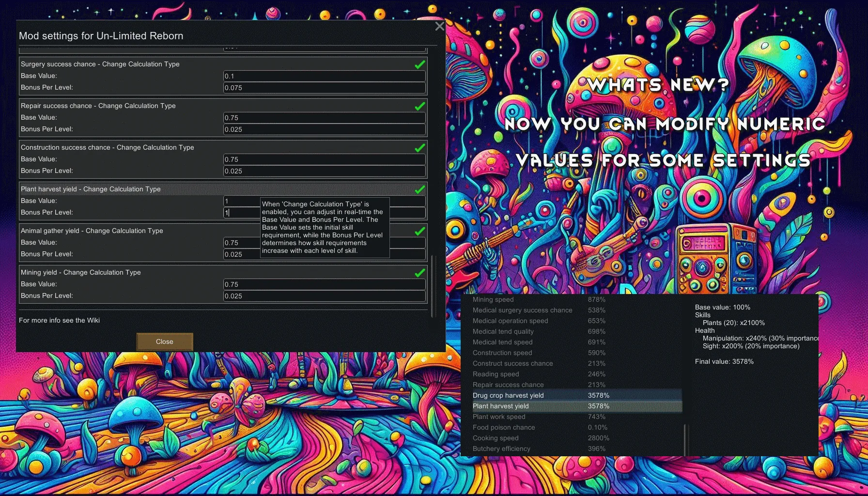Click the Close button
This screenshot has width=868, height=496.
click(164, 341)
